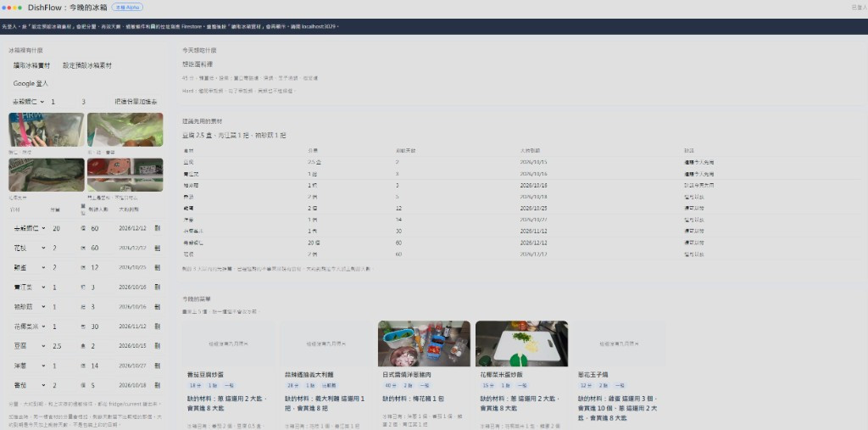
Task: Edit the remaining days 12 field for 雞蛋
Action: tap(103, 268)
